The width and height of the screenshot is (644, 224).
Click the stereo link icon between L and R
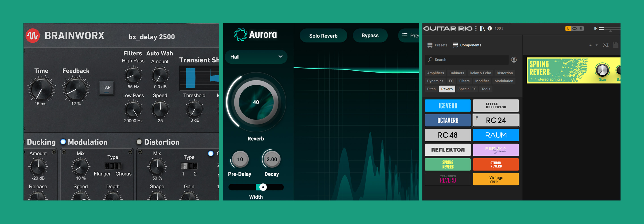click(574, 29)
